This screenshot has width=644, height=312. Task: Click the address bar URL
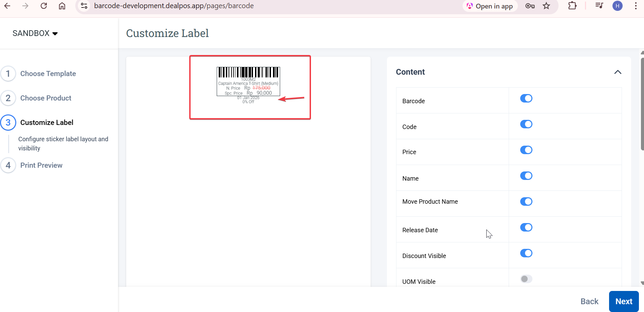point(174,6)
